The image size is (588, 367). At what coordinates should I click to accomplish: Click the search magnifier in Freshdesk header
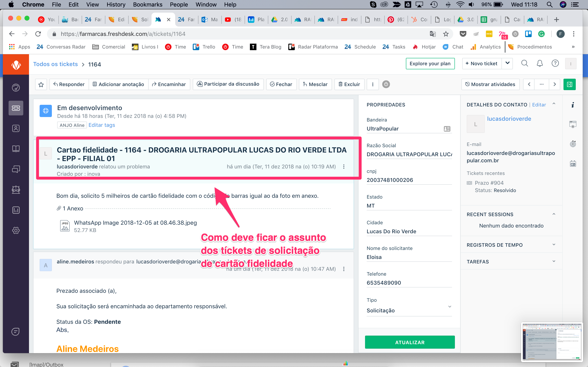pos(524,64)
